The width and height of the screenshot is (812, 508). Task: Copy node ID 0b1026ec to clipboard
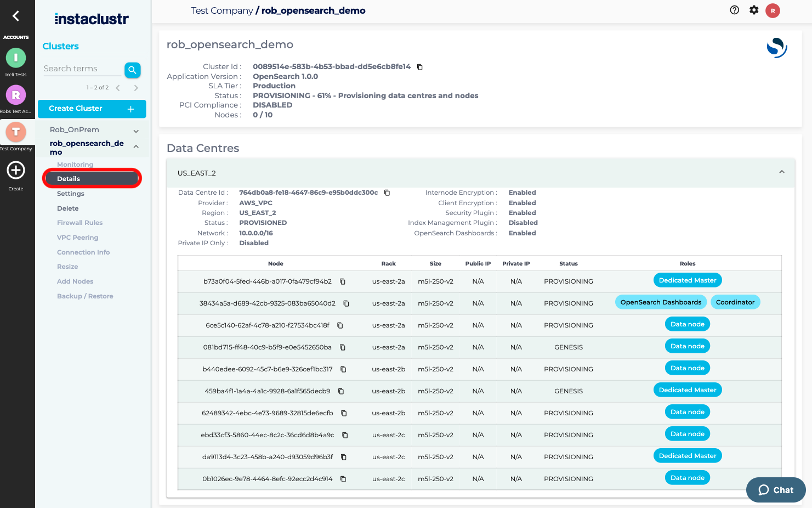(x=343, y=479)
